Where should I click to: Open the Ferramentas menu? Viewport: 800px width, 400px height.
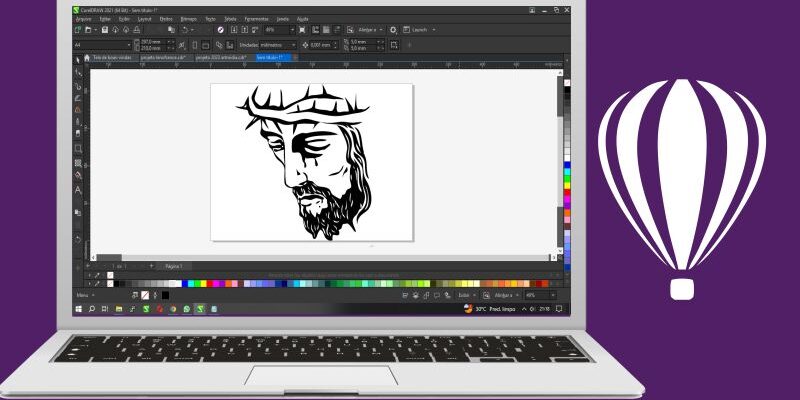256,18
